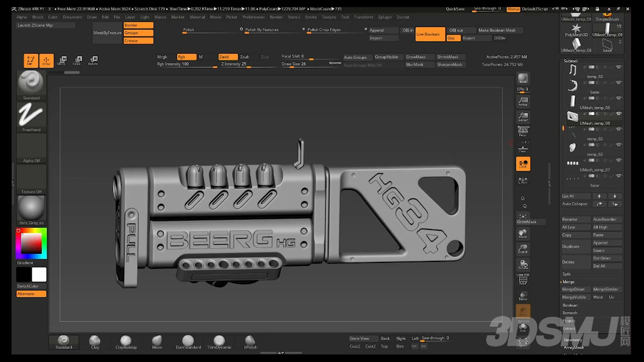Toggle visibility eye of UMesh_temp_08 subtool
Viewport: 644px width, 362px height.
(x=619, y=114)
